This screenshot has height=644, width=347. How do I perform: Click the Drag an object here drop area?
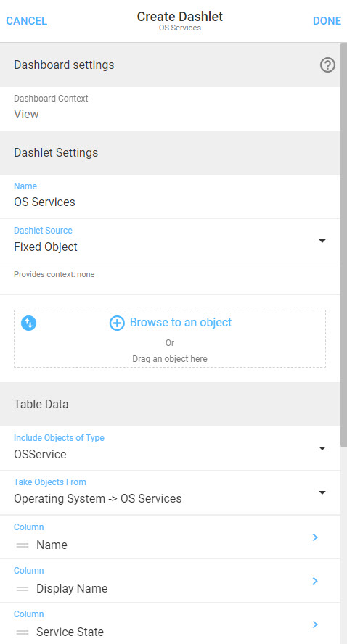170,339
